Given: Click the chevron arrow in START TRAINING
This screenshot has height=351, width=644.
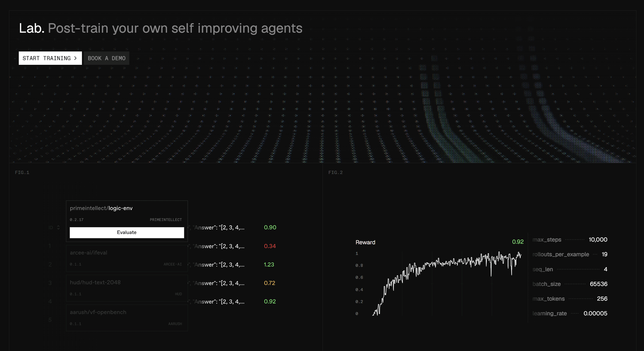Looking at the screenshot, I should [75, 58].
